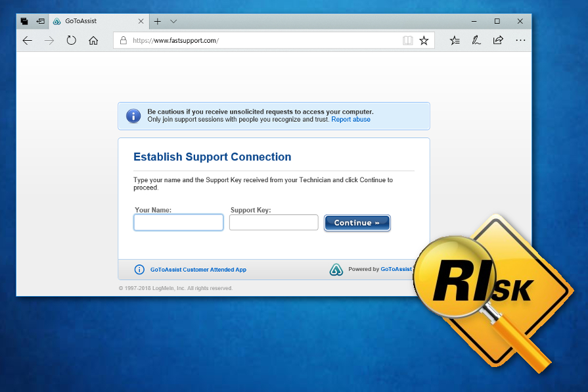This screenshot has width=588, height=392.
Task: Open GoToAssist Customer Attended App link
Action: pos(198,270)
